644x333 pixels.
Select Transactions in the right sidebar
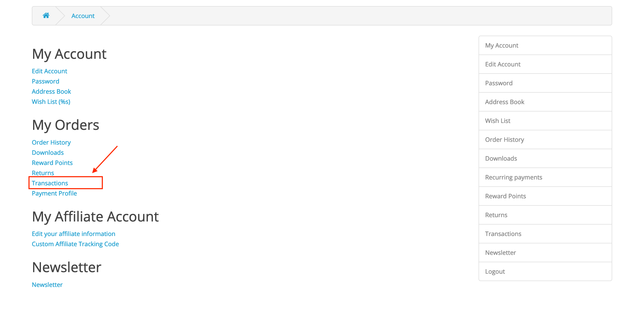coord(545,234)
